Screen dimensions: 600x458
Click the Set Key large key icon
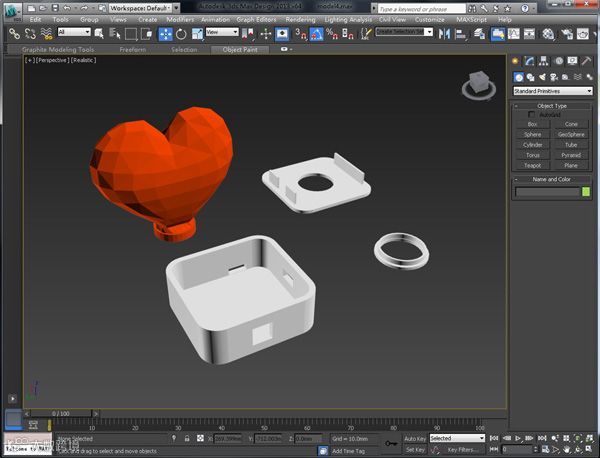coord(391,443)
